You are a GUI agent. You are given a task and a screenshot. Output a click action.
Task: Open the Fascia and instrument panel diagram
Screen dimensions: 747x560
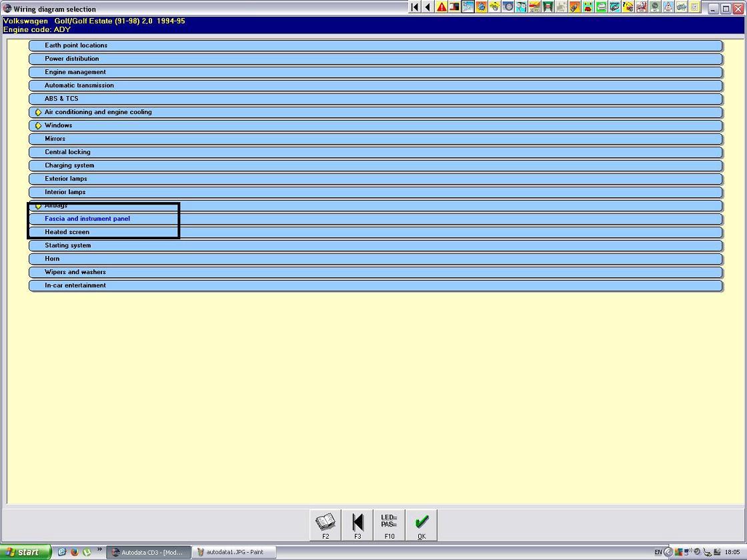87,219
